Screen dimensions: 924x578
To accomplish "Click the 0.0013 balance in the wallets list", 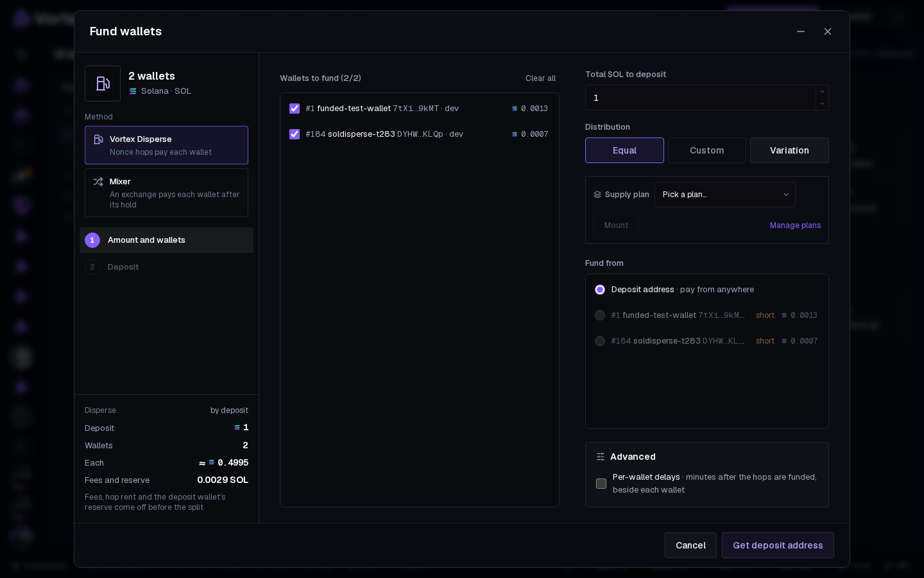I will tap(535, 109).
